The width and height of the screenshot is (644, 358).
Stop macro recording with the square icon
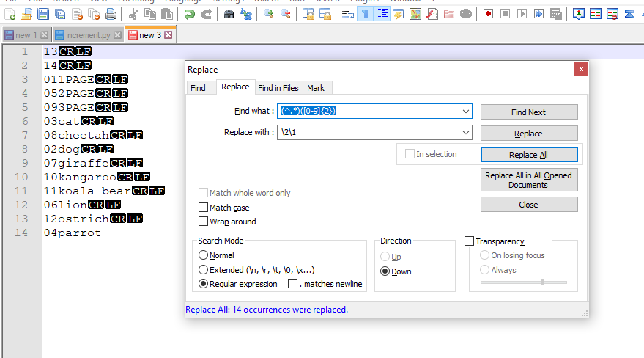[x=505, y=15]
